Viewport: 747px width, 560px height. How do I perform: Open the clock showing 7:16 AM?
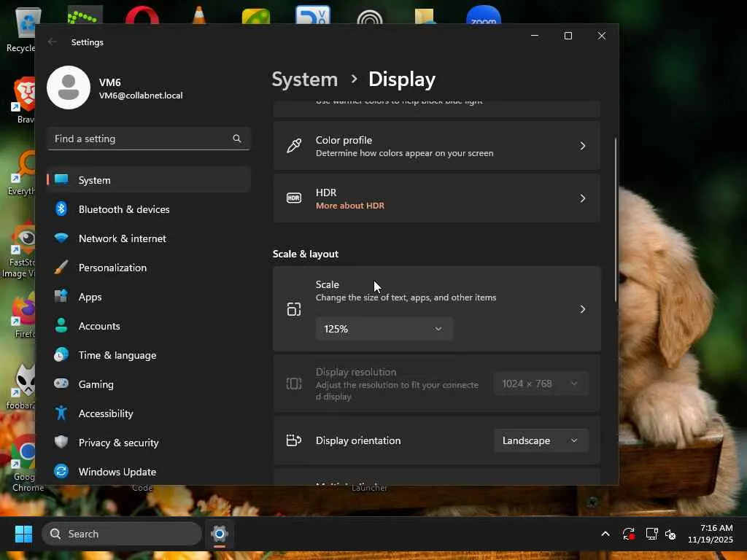pyautogui.click(x=711, y=534)
